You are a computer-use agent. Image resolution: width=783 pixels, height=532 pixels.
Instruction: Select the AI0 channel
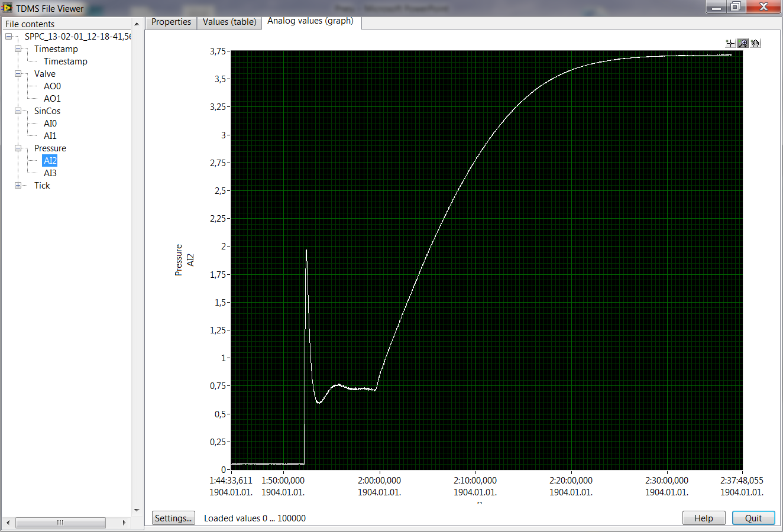[x=50, y=124]
